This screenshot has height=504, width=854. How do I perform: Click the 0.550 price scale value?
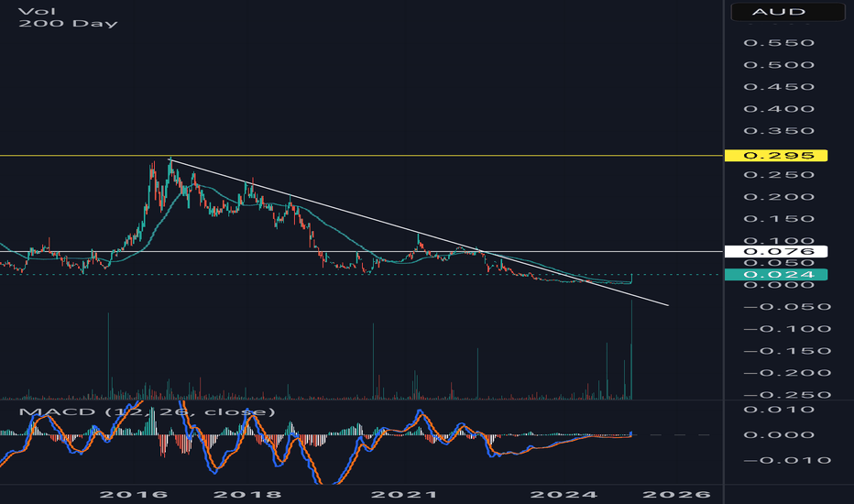tap(779, 43)
